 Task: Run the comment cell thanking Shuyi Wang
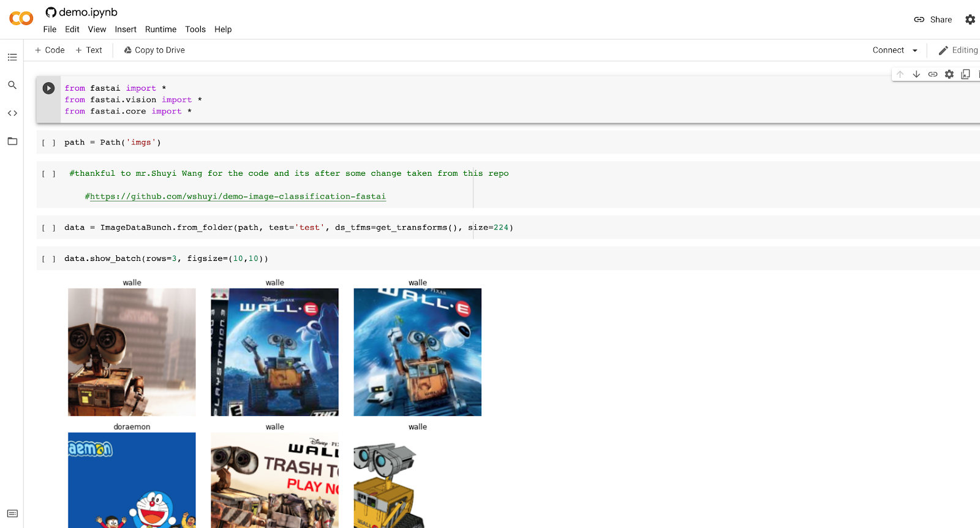48,174
